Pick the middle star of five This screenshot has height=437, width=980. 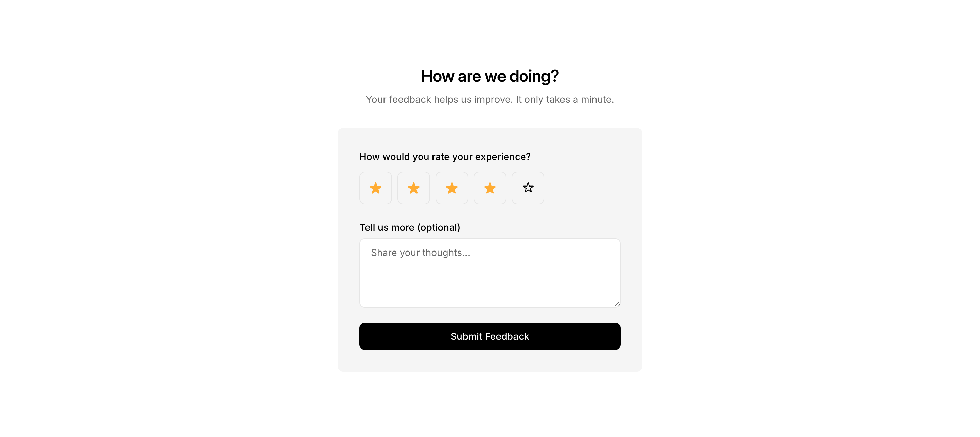point(452,188)
